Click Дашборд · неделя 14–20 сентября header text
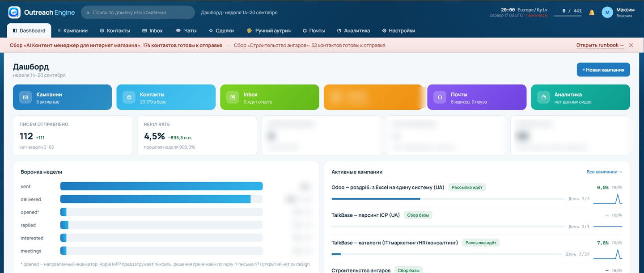644x273 pixels. click(239, 13)
